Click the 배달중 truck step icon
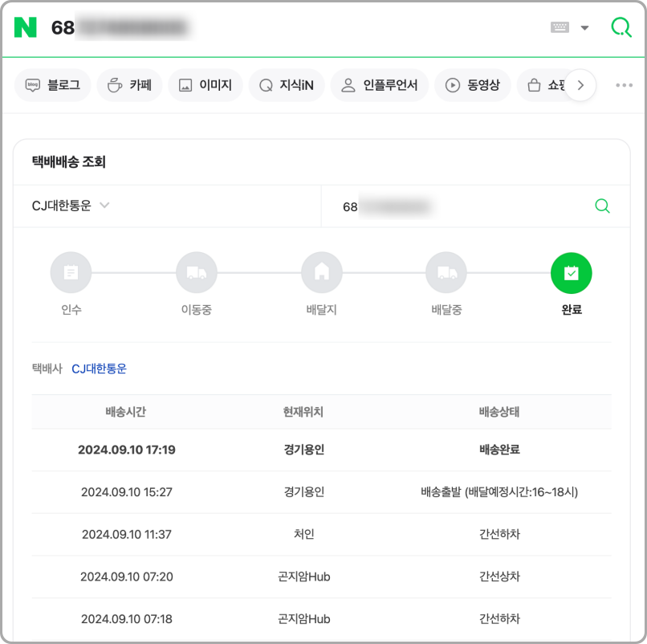The width and height of the screenshot is (647, 644). [x=446, y=273]
